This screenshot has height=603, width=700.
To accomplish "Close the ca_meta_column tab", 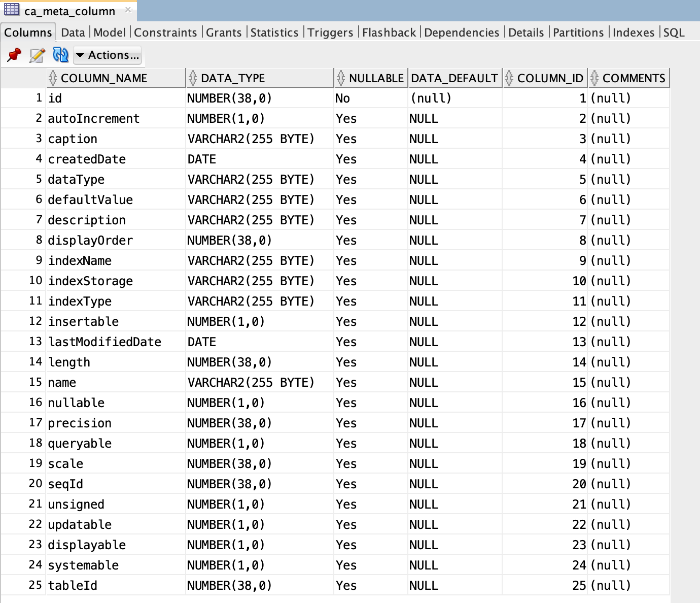I will pos(128,10).
